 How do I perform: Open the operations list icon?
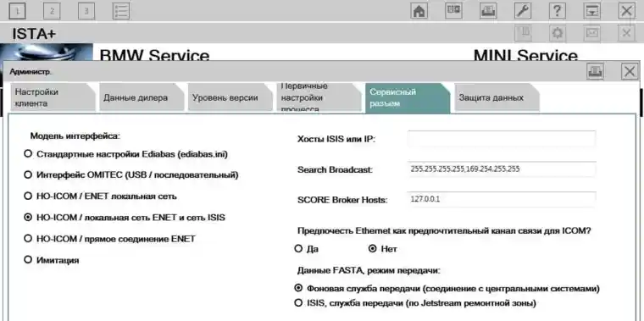[x=121, y=11]
